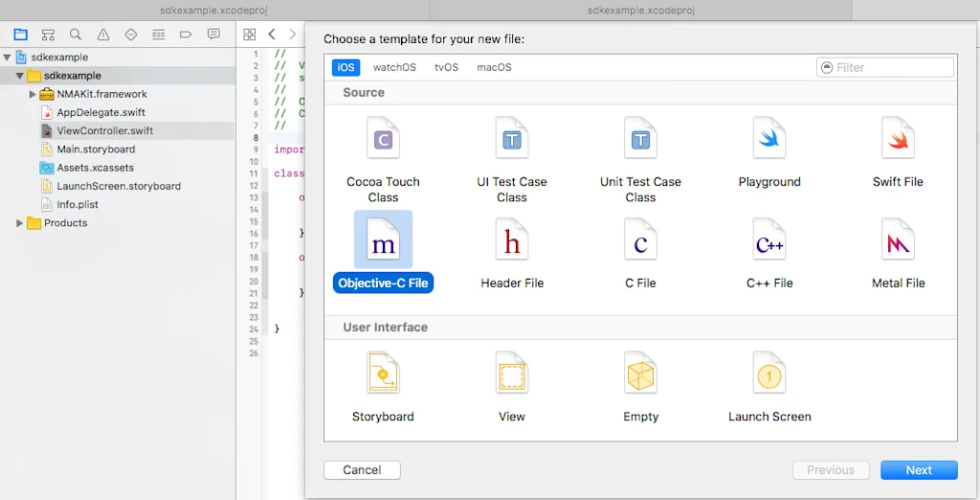Switch to the watchOS platform tab

394,67
